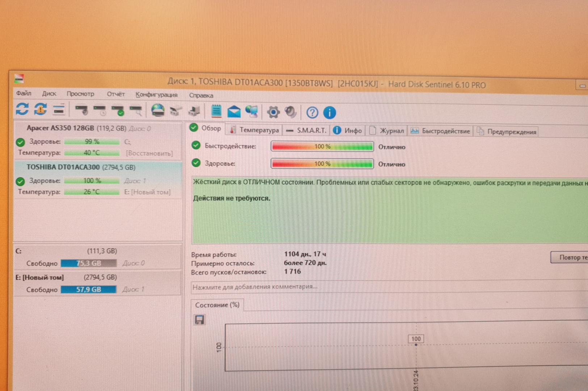Open the disk test icon with green checkmark
The width and height of the screenshot is (588, 391).
point(118,110)
